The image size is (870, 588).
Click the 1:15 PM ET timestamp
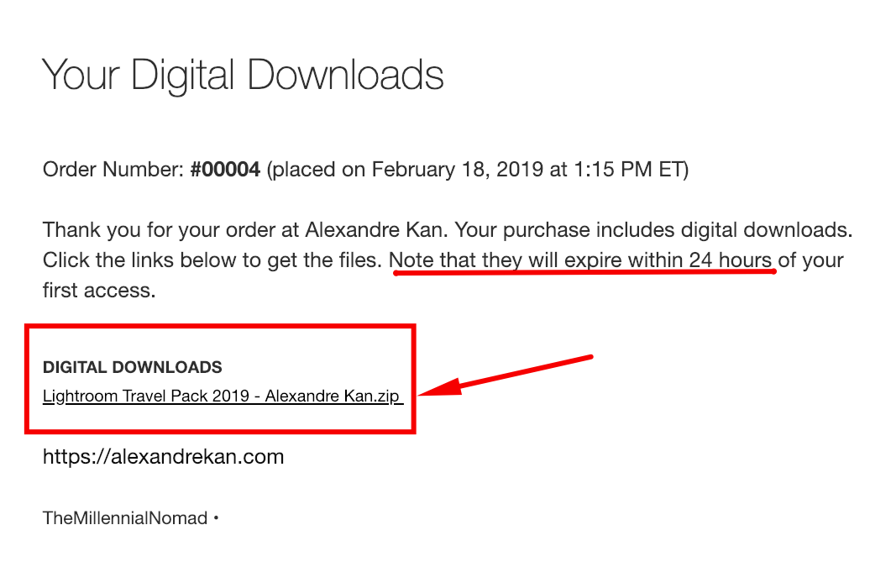(x=627, y=170)
